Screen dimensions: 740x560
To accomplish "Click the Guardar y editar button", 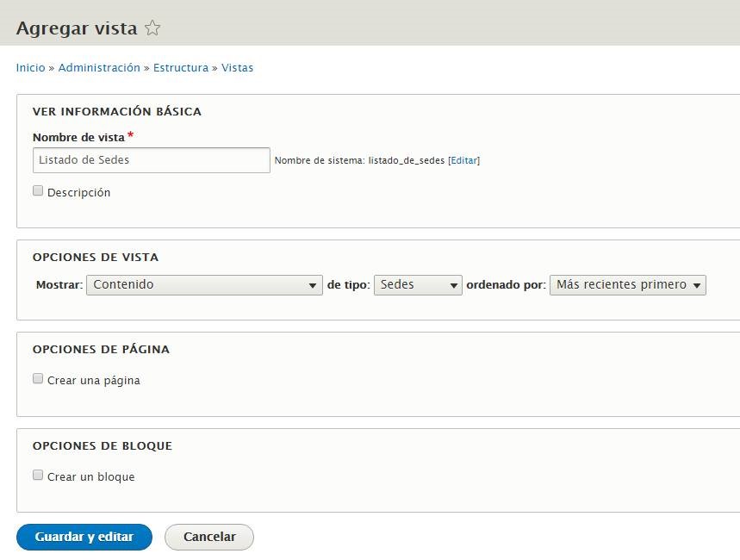I will [84, 537].
